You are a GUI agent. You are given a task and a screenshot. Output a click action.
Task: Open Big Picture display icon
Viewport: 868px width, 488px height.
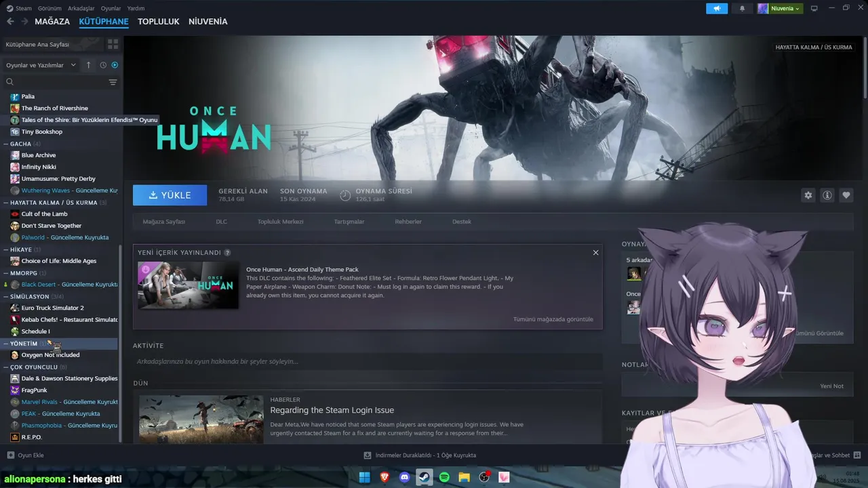(x=814, y=8)
